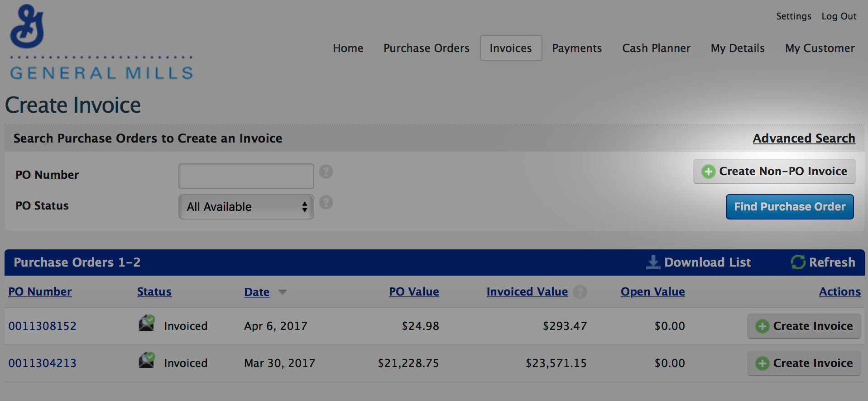Download the purchase order list
The height and width of the screenshot is (401, 868).
[x=699, y=262]
